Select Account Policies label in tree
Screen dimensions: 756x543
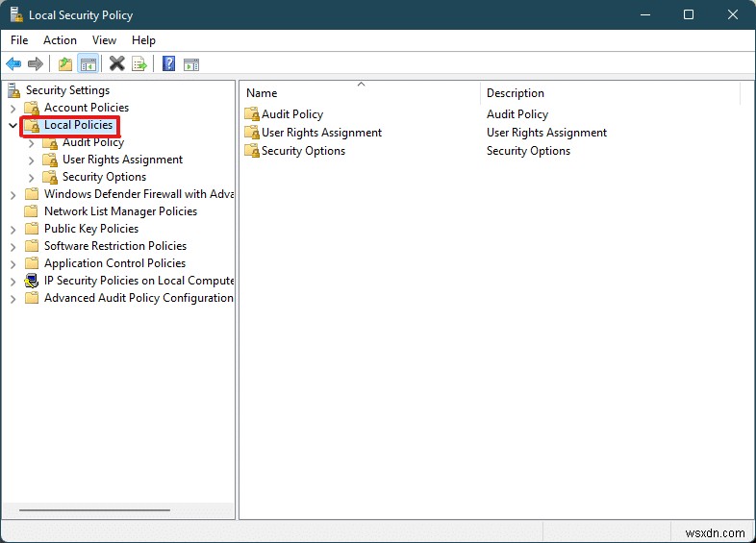pos(87,108)
